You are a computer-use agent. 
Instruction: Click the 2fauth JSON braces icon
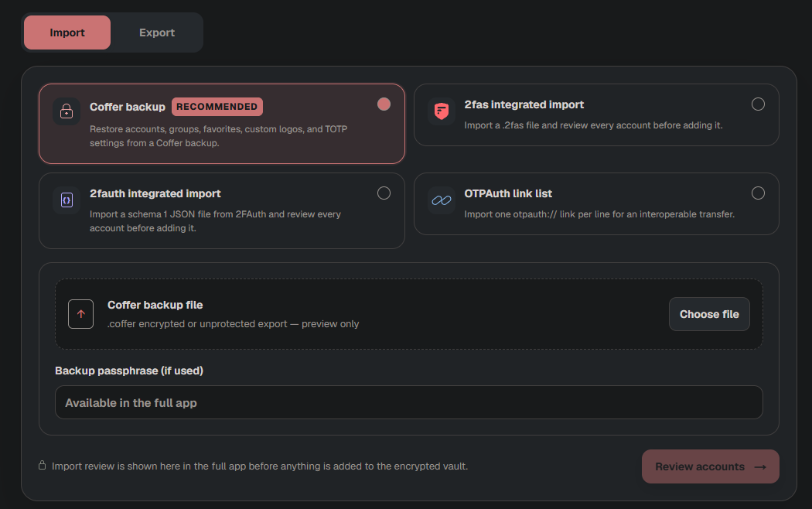coord(67,200)
